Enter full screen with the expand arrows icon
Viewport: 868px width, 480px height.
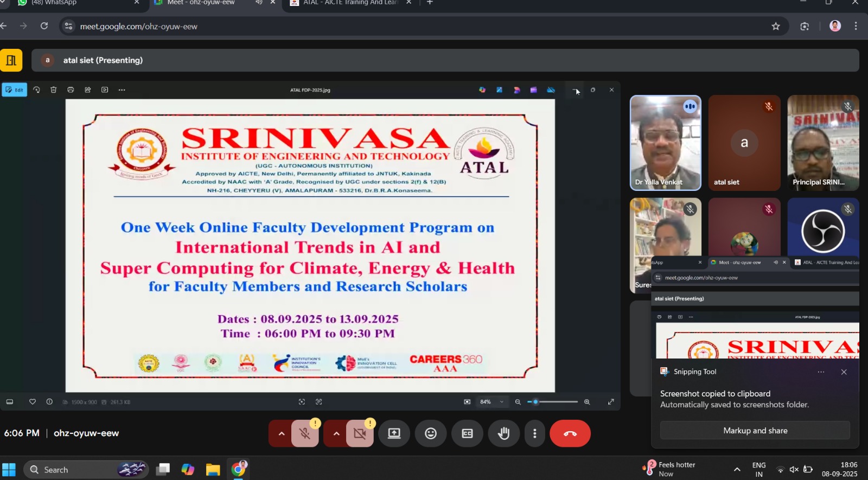(611, 402)
